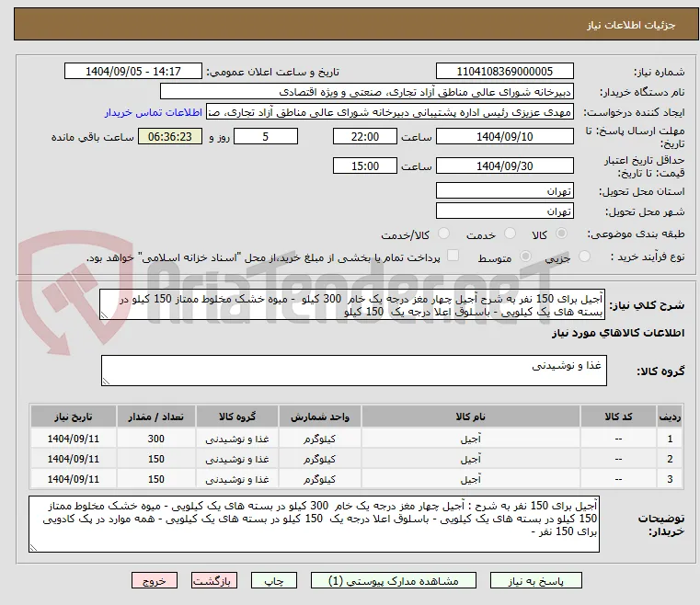The height and width of the screenshot is (605, 700).
Task: Click the واحد شمارش column header
Action: pos(319,417)
